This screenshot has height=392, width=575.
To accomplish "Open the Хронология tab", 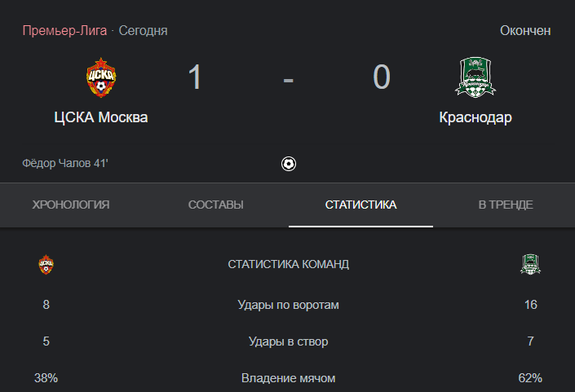I will tap(71, 205).
